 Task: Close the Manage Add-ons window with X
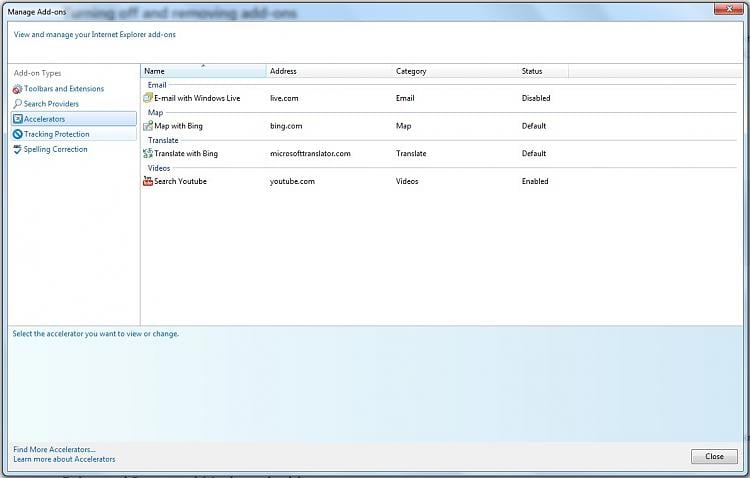coord(729,9)
